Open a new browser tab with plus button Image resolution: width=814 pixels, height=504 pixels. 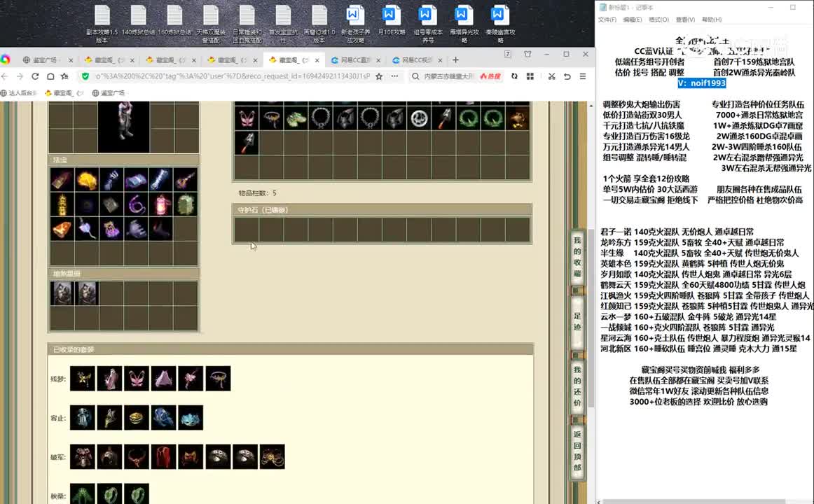click(x=455, y=60)
